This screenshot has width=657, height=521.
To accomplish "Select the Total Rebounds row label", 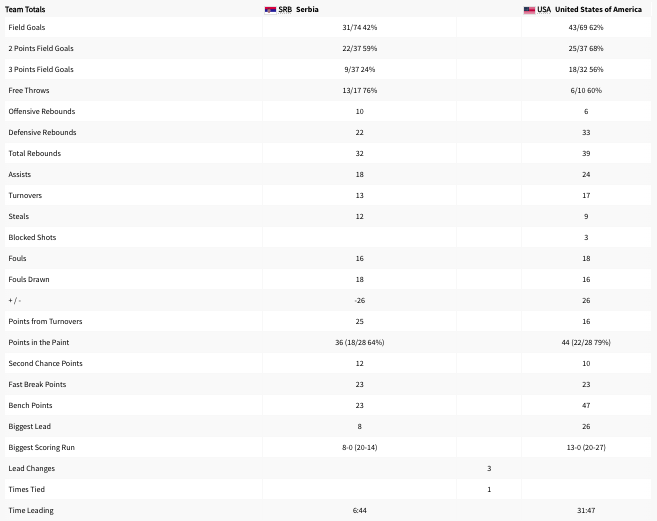I will coord(35,153).
